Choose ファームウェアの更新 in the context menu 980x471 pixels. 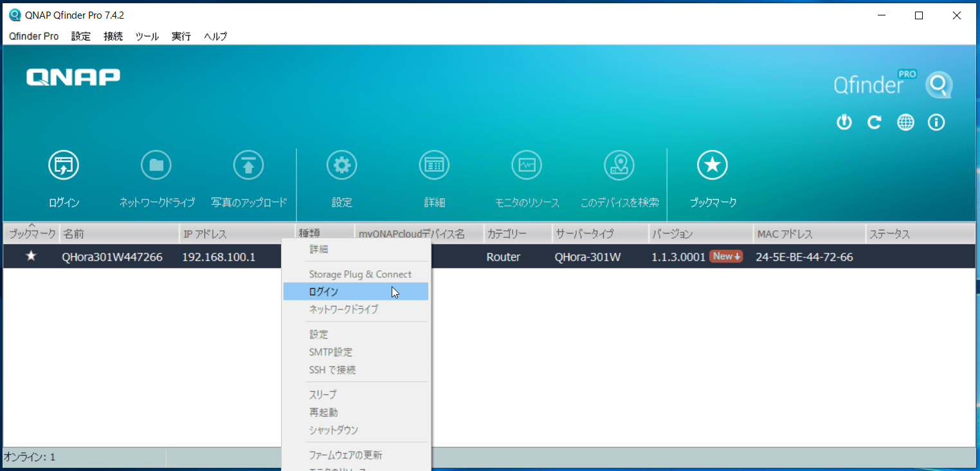point(356,455)
